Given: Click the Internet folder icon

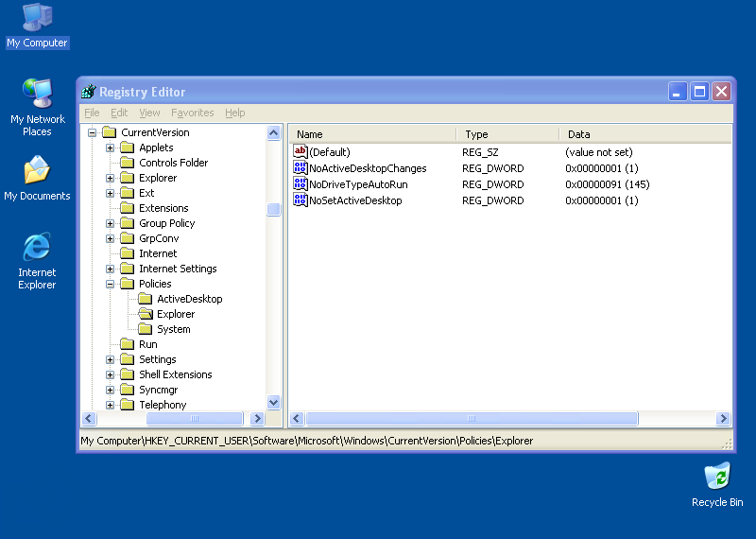Looking at the screenshot, I should [x=128, y=253].
